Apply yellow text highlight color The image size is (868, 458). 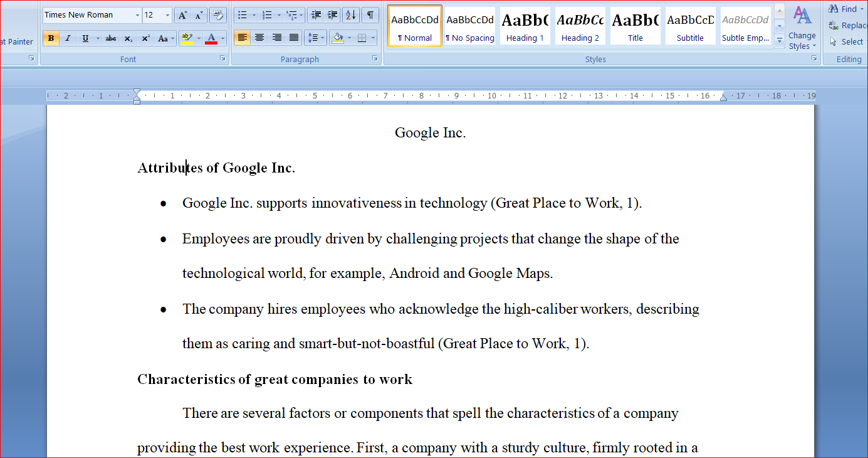coord(187,38)
